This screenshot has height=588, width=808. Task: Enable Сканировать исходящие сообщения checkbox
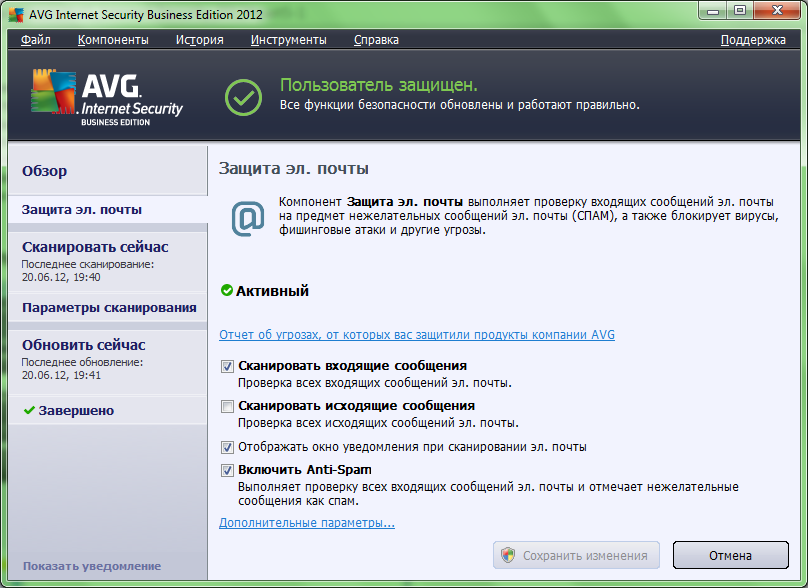(x=227, y=406)
